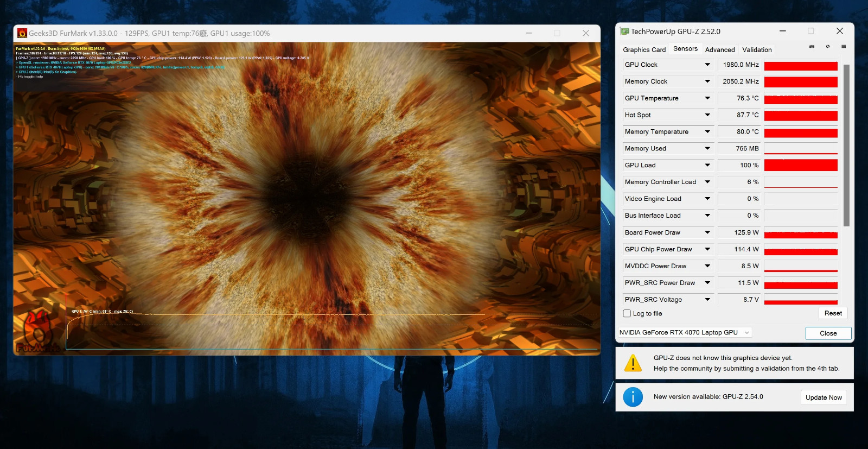Open the GPU Chip Power Draw dropdown
Image resolution: width=868 pixels, height=449 pixels.
coord(707,249)
